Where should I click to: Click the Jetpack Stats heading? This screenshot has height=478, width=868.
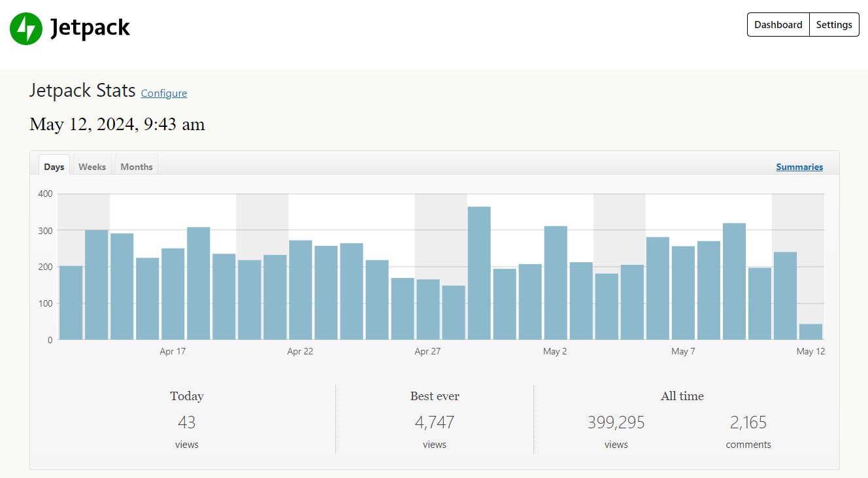tap(82, 90)
